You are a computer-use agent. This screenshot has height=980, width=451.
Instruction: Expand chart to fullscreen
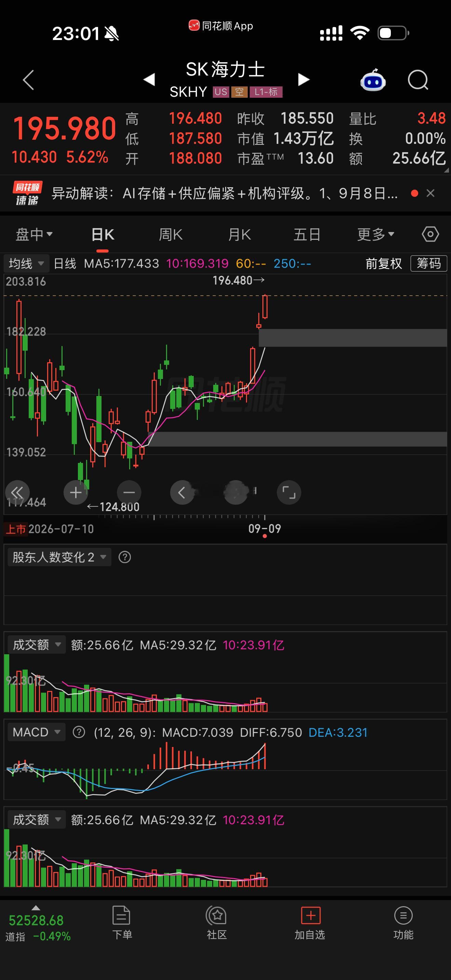tap(289, 492)
